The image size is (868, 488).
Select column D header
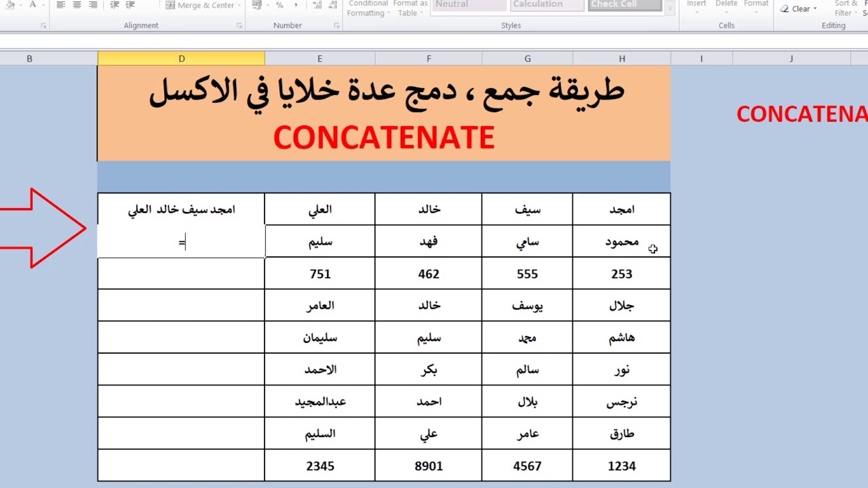pos(181,59)
